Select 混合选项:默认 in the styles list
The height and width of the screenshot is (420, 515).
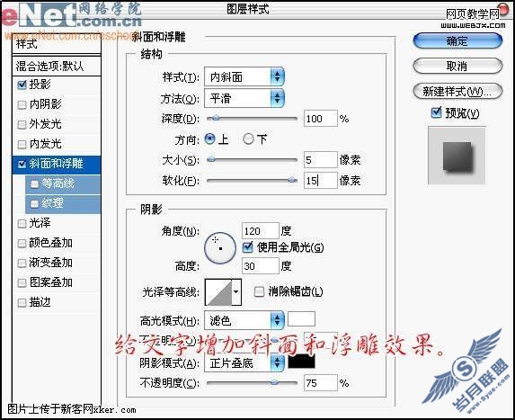(57, 67)
